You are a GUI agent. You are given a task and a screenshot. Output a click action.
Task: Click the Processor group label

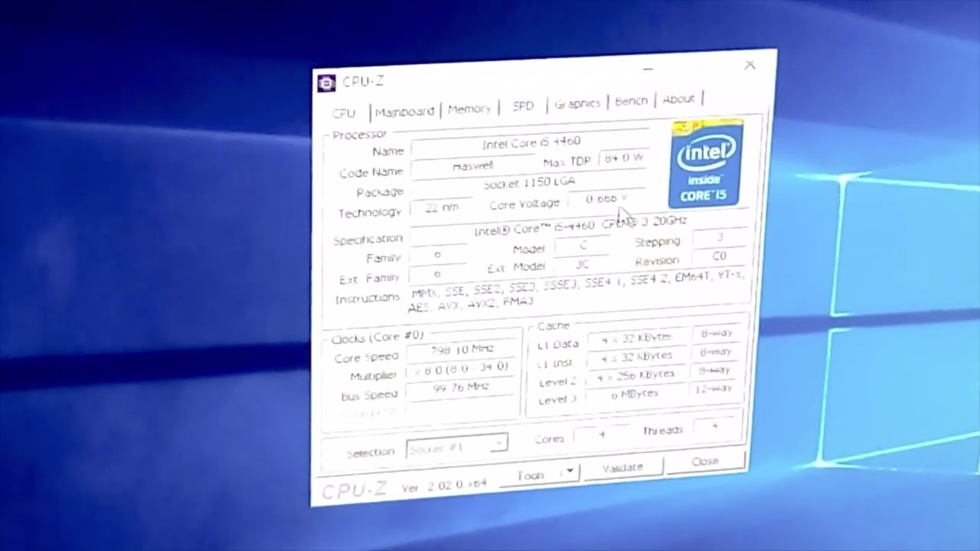pyautogui.click(x=360, y=135)
